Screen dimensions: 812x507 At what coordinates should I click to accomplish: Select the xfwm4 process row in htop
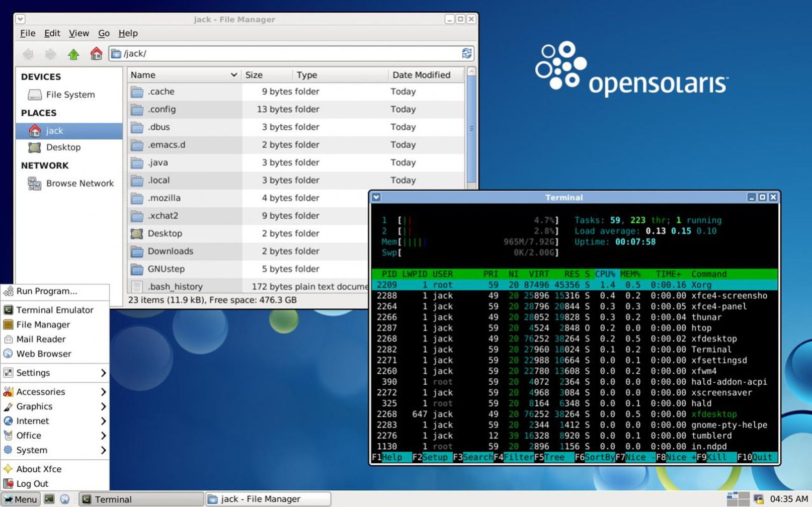tap(575, 371)
